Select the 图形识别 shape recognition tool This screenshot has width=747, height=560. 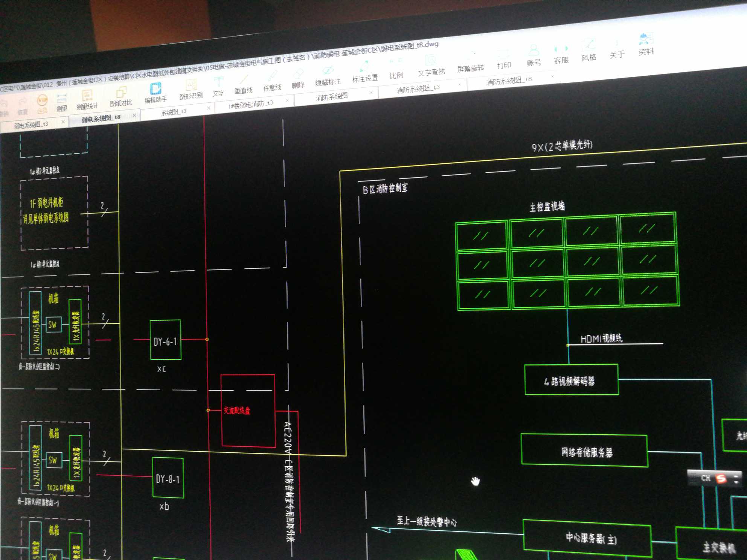coord(191,90)
